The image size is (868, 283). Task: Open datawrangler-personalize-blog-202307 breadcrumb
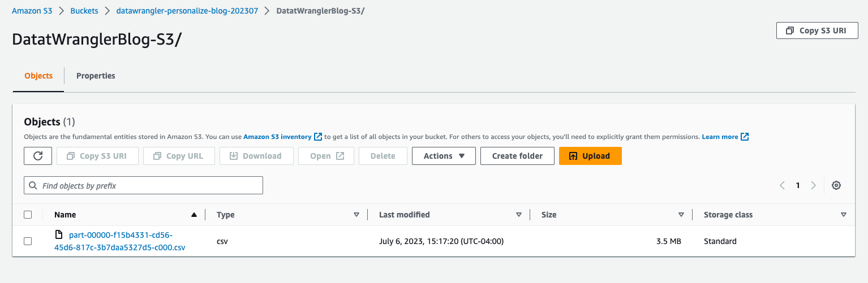(187, 11)
